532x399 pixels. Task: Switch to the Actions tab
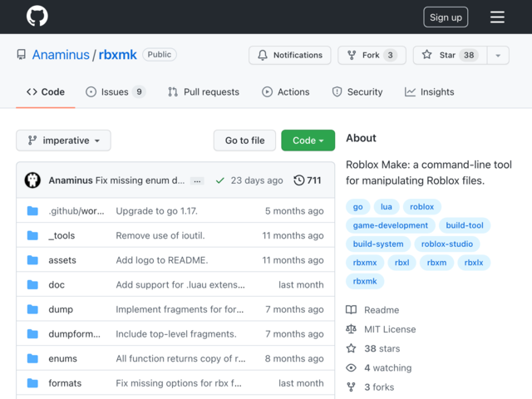tap(285, 92)
